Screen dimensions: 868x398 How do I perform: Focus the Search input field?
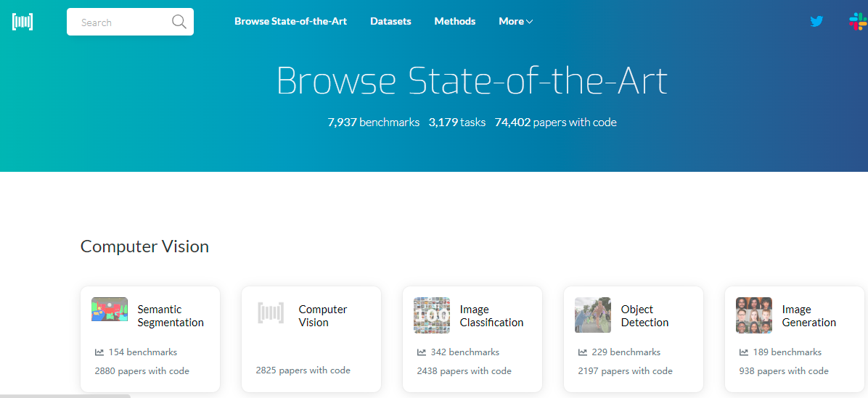(x=120, y=22)
